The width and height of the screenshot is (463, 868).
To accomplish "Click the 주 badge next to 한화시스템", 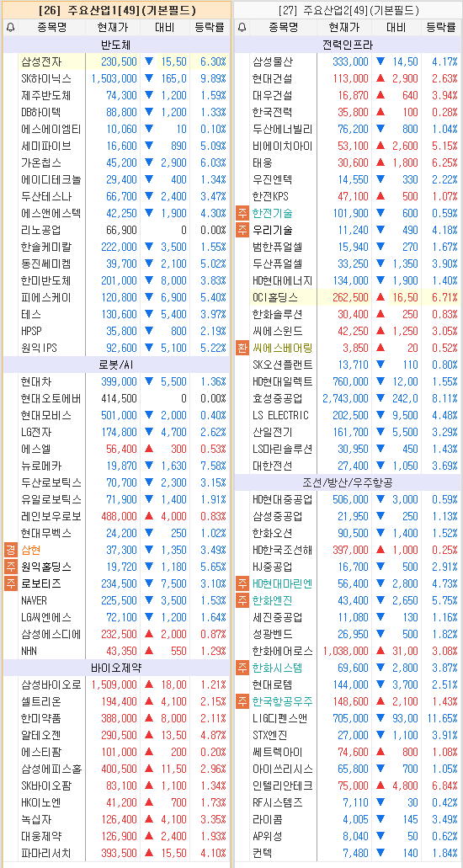I will click(x=242, y=668).
